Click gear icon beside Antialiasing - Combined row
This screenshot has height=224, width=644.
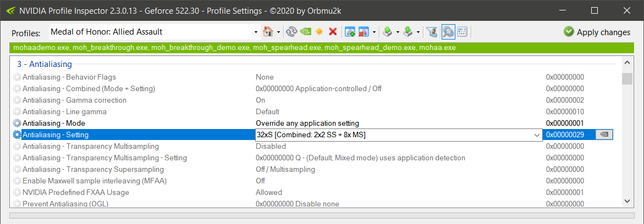(x=17, y=88)
